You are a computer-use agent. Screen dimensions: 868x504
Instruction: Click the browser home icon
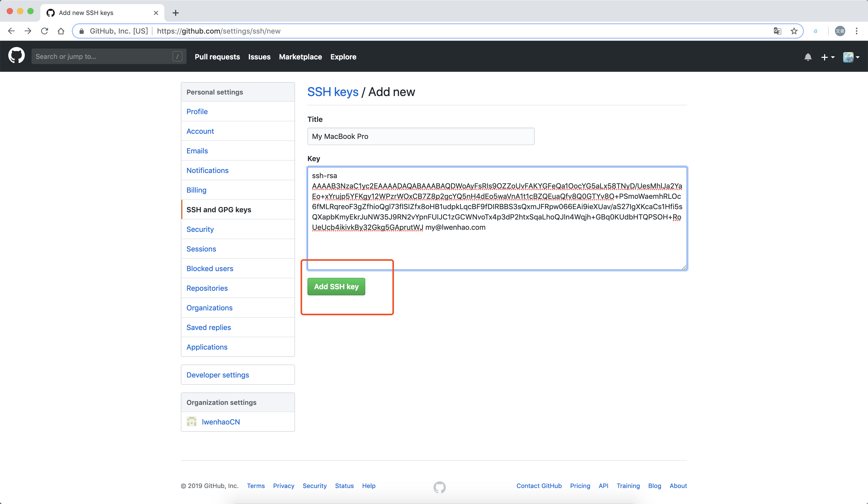point(61,31)
